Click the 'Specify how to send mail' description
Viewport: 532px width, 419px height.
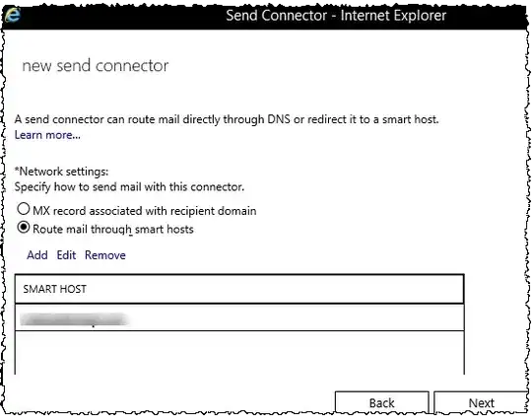[129, 187]
